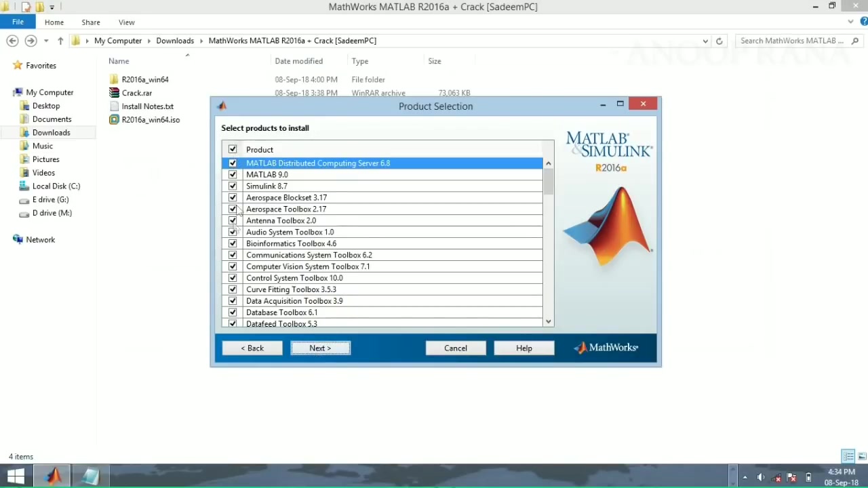This screenshot has width=868, height=488.
Task: Go up one folder level in Explorer
Action: [60, 41]
